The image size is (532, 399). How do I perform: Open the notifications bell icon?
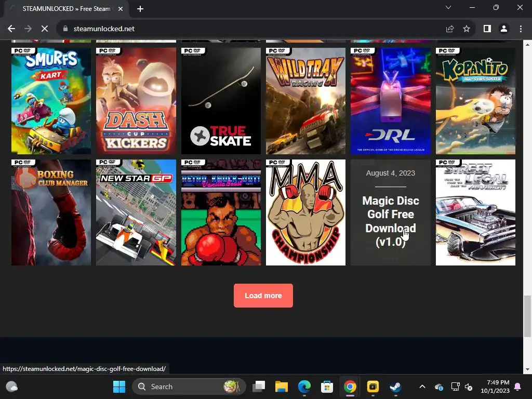[x=518, y=387]
